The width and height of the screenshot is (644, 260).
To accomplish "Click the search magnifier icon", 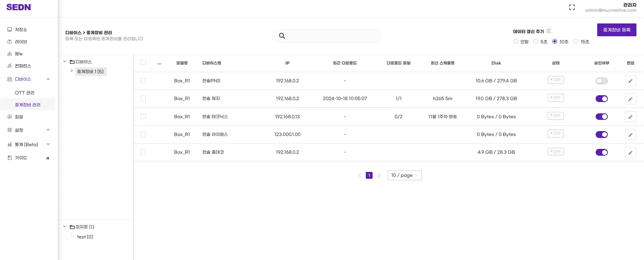I will (282, 36).
